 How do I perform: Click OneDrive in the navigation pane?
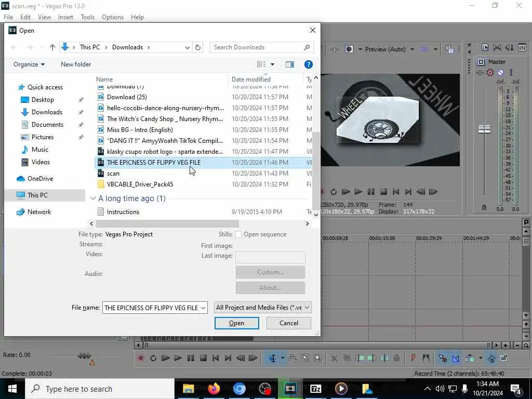[x=40, y=179]
